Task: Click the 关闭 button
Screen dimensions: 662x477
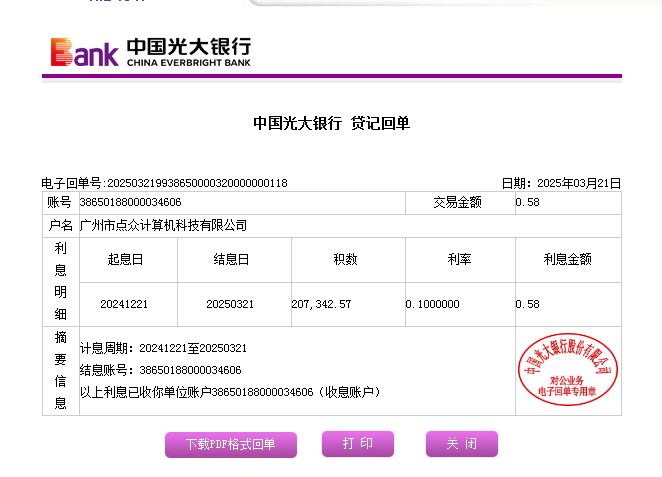Action: point(462,444)
